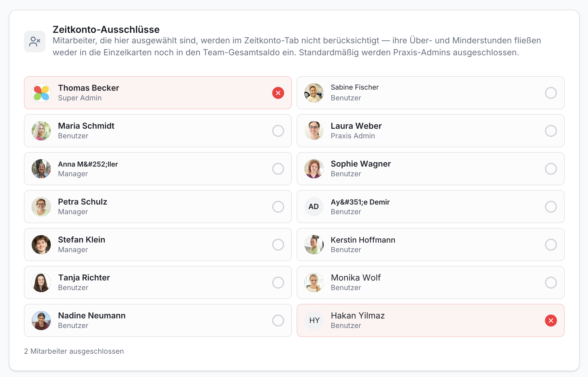This screenshot has width=588, height=377.
Task: Remove Thomas Becker exclusion via red X
Action: 278,93
